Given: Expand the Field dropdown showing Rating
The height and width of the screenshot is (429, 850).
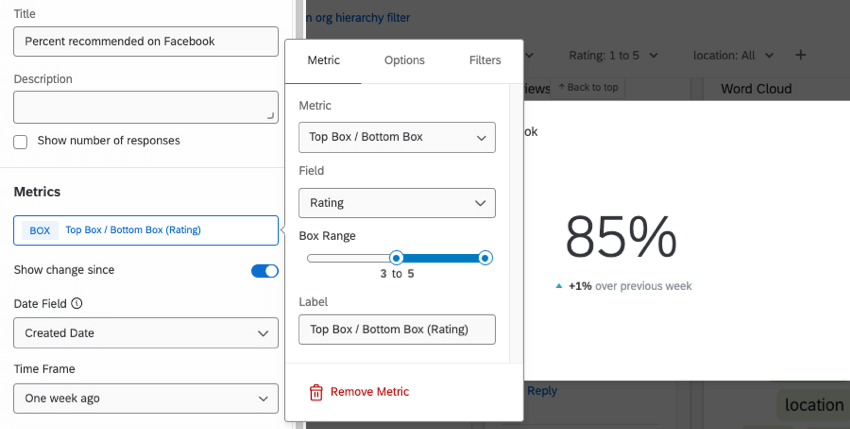Looking at the screenshot, I should [397, 203].
